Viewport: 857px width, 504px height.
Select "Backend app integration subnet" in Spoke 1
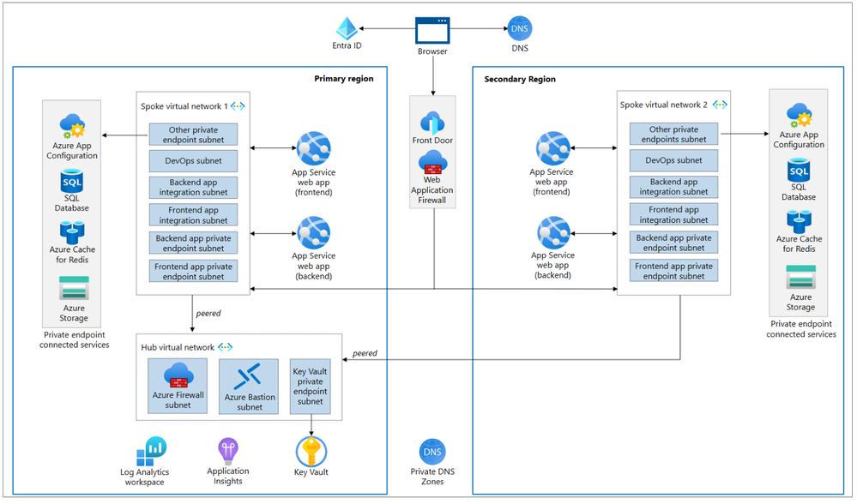194,188
